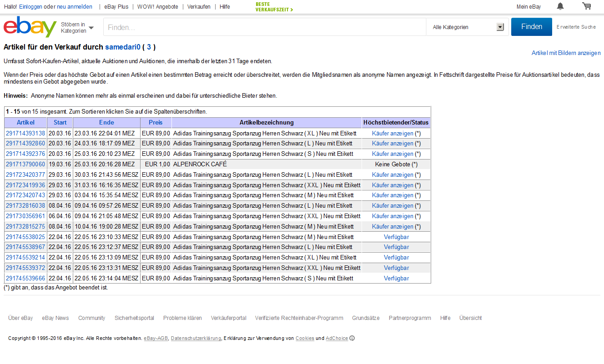Open item number 291745539666
604x364 pixels.
tap(25, 278)
